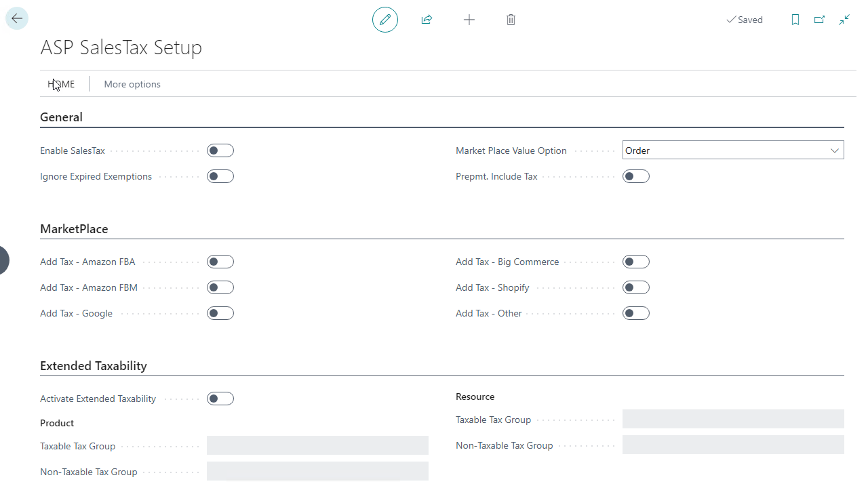This screenshot has width=868, height=488.
Task: Toggle Activate Extended Taxability switch
Action: tap(220, 399)
